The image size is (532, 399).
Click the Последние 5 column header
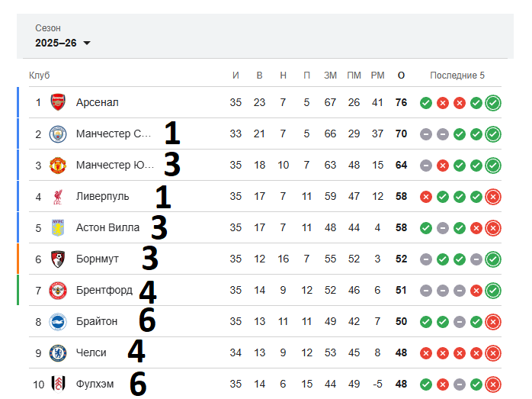click(457, 75)
